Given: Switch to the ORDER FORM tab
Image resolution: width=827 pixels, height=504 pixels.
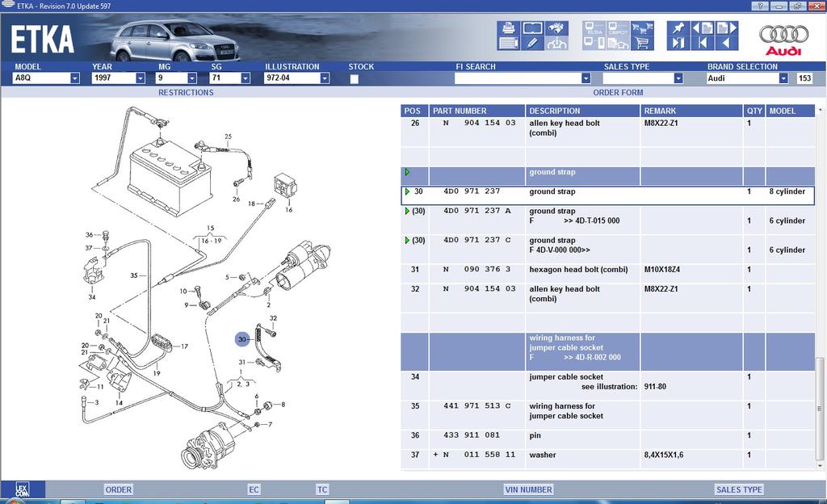Looking at the screenshot, I should coord(618,93).
